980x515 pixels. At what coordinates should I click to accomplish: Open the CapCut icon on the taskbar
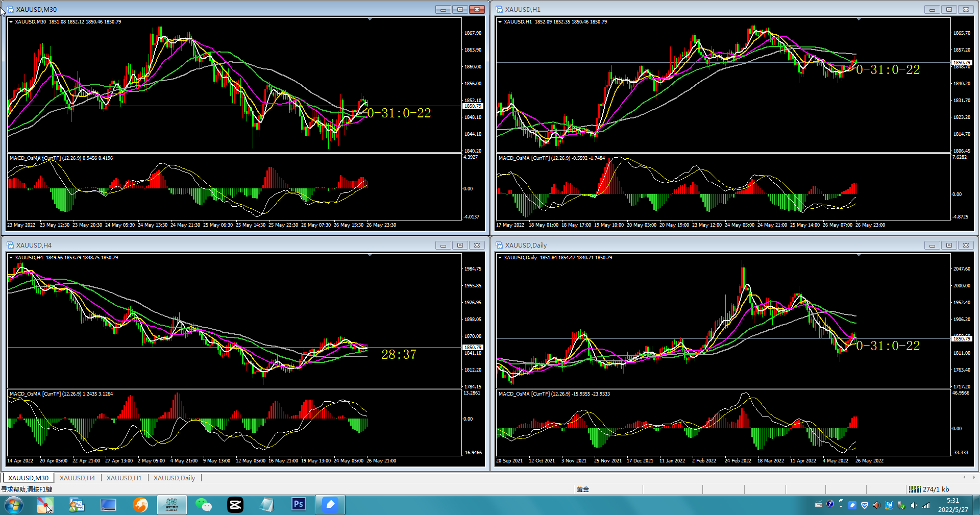coord(235,505)
